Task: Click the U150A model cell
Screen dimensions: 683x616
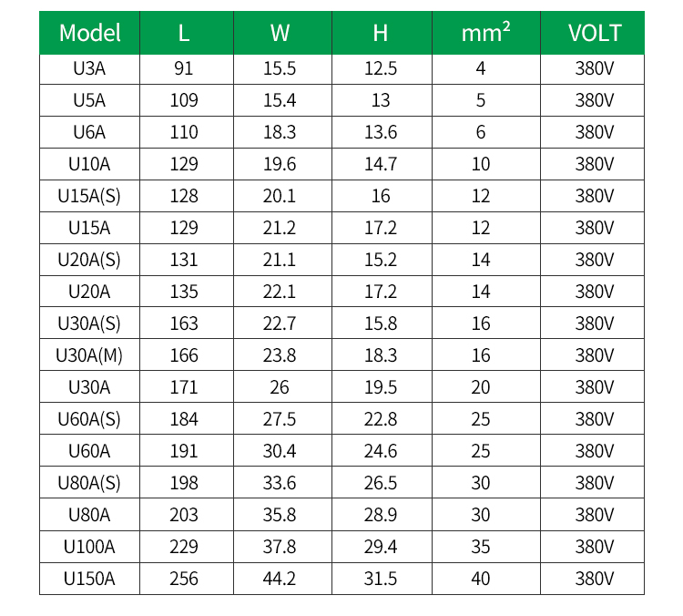Action: (90, 579)
